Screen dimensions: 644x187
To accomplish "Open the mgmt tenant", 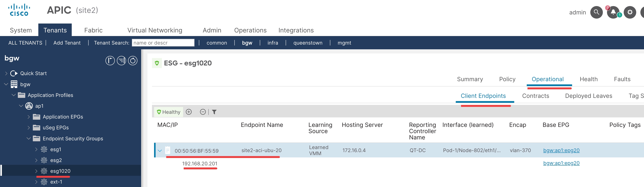I will coord(344,43).
